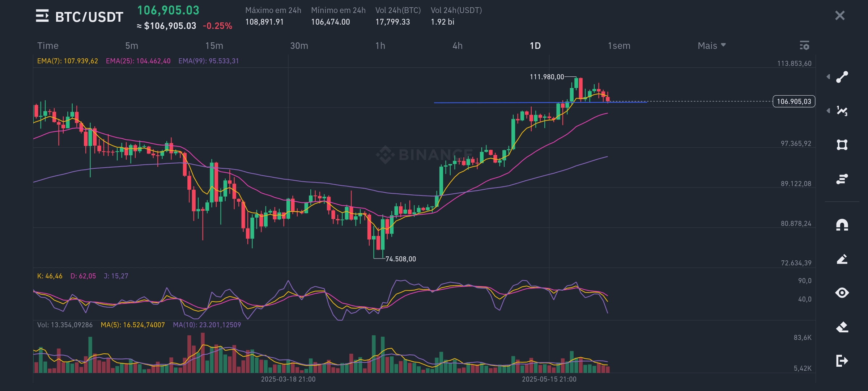This screenshot has width=868, height=391.
Task: Click the 113.853,60 price axis label
Action: point(794,63)
